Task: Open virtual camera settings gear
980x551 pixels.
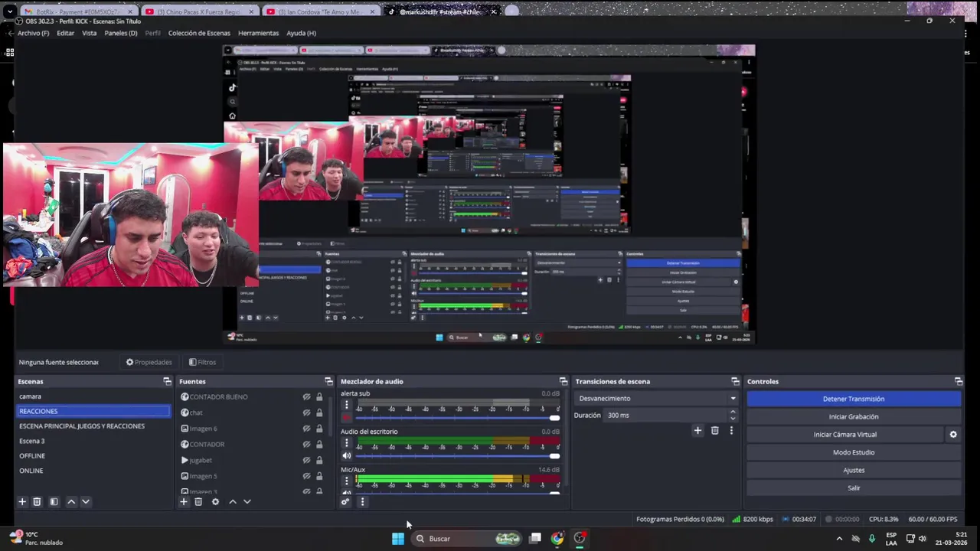Action: coord(953,435)
